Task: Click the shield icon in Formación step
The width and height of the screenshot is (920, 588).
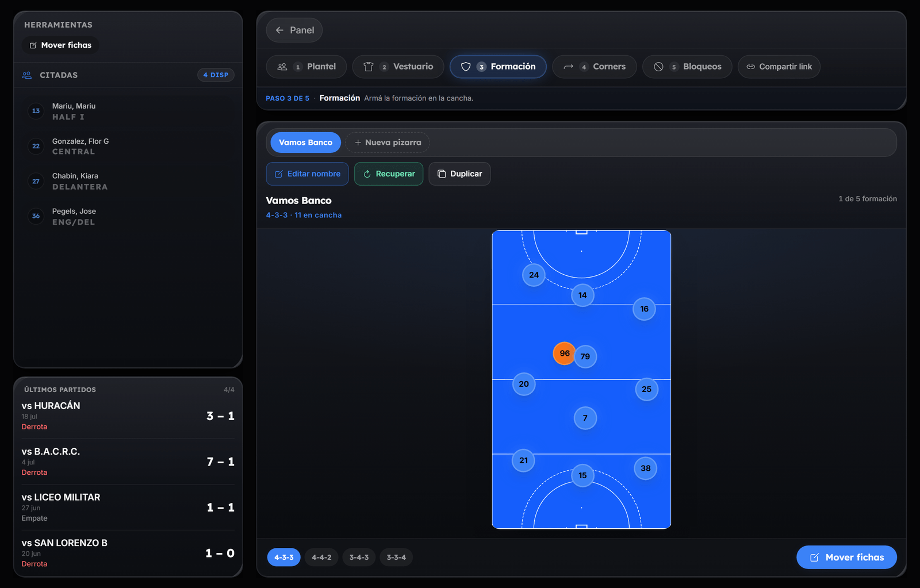Action: pyautogui.click(x=466, y=67)
